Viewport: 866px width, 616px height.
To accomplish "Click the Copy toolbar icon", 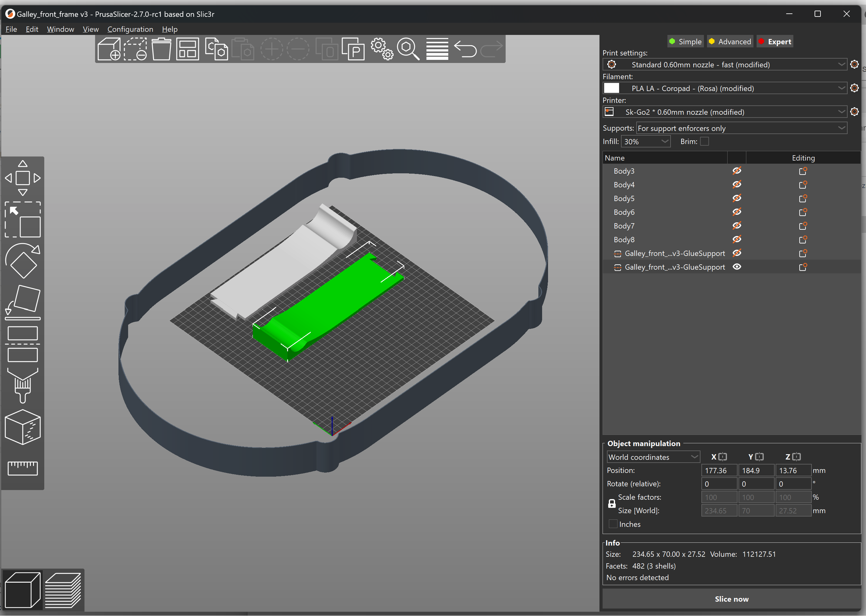I will [x=216, y=49].
